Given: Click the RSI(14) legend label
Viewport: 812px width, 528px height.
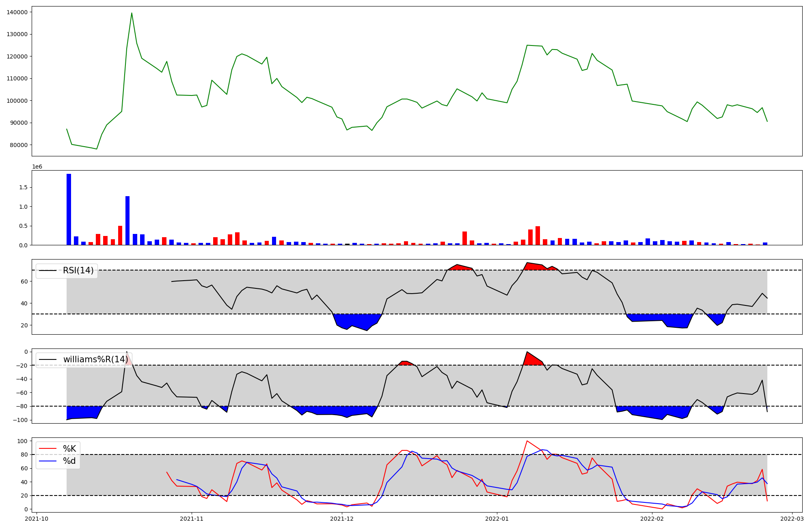Looking at the screenshot, I should [x=78, y=270].
